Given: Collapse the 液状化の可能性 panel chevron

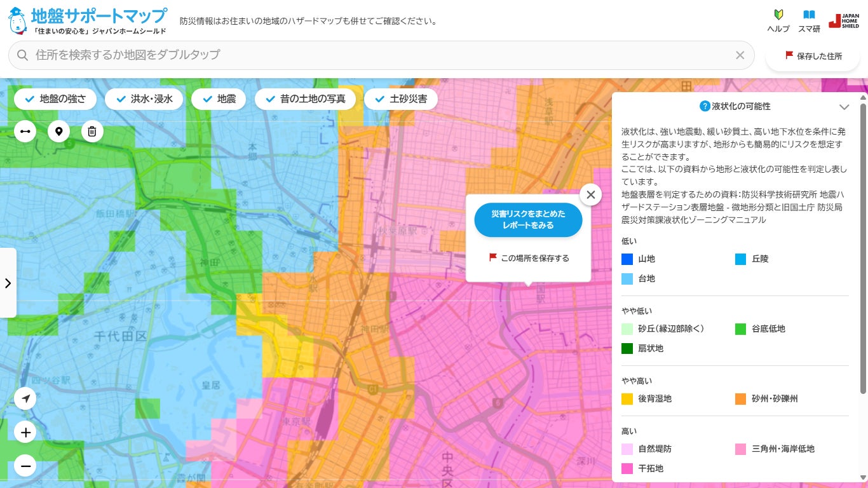Looking at the screenshot, I should pyautogui.click(x=844, y=107).
